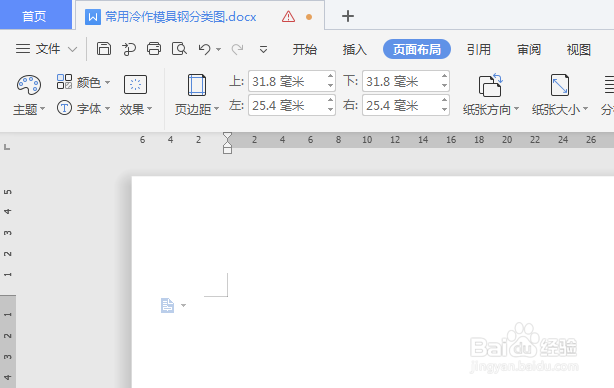Switch to the 插入 tab
The height and width of the screenshot is (388, 614).
pos(354,50)
